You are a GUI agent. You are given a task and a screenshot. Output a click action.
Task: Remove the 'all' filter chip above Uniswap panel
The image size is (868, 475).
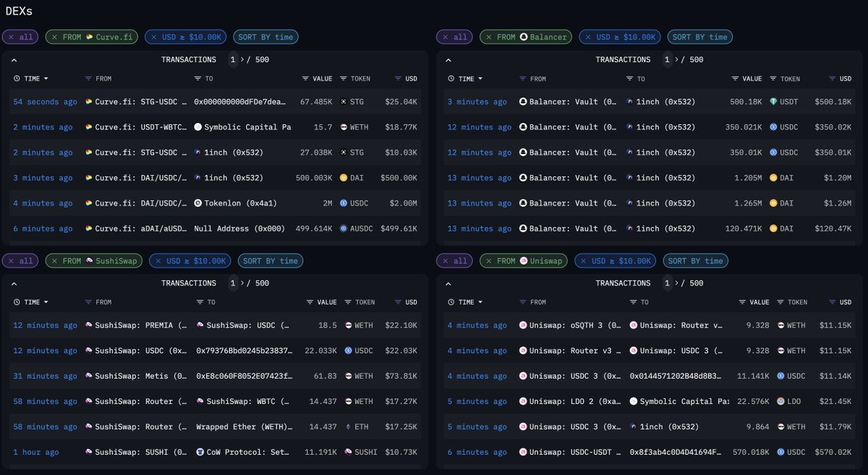click(x=445, y=261)
